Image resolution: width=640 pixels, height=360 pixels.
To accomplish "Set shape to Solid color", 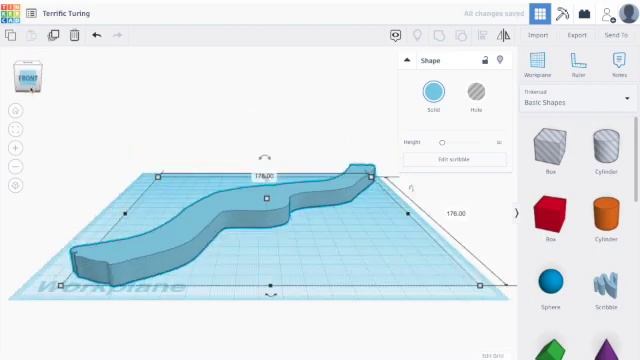I will pyautogui.click(x=433, y=91).
